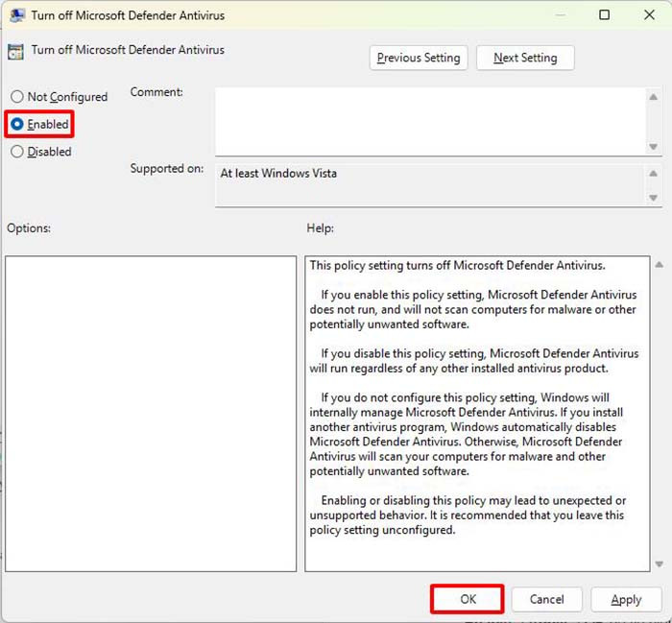Go to Next Setting
The height and width of the screenshot is (623, 672).
click(x=524, y=58)
